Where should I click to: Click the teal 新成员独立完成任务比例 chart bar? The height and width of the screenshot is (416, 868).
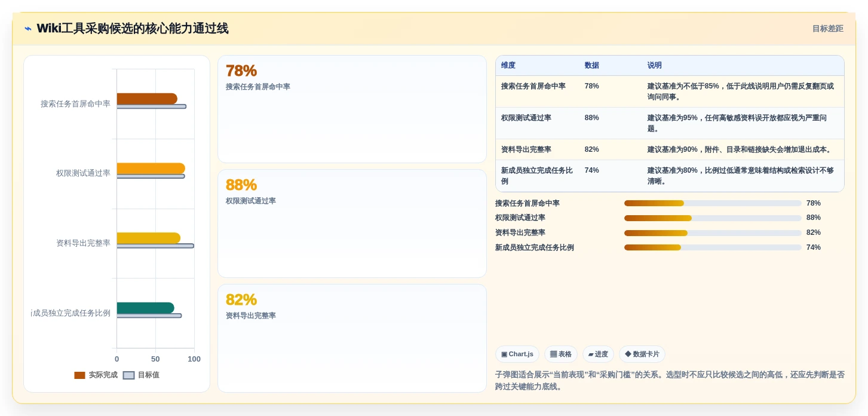[145, 308]
